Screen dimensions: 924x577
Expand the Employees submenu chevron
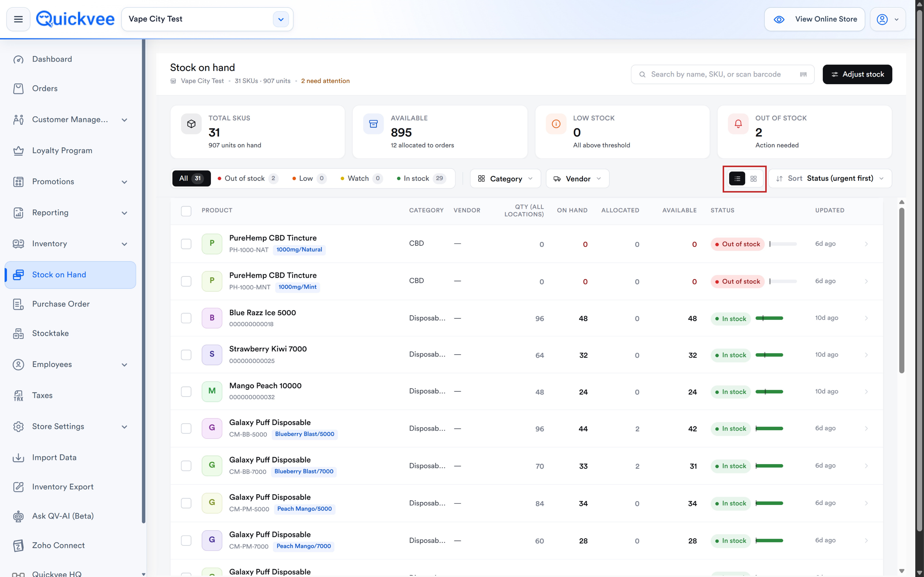(x=124, y=365)
